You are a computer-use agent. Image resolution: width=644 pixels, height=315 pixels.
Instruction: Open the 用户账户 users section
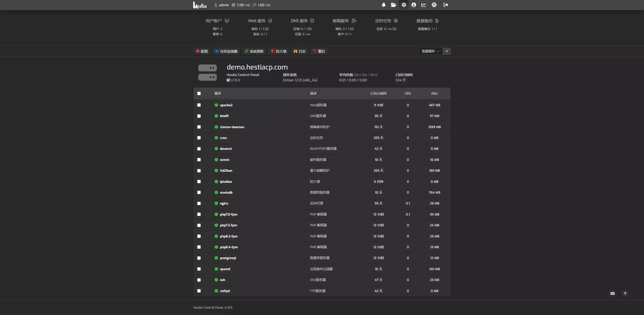[x=217, y=21]
